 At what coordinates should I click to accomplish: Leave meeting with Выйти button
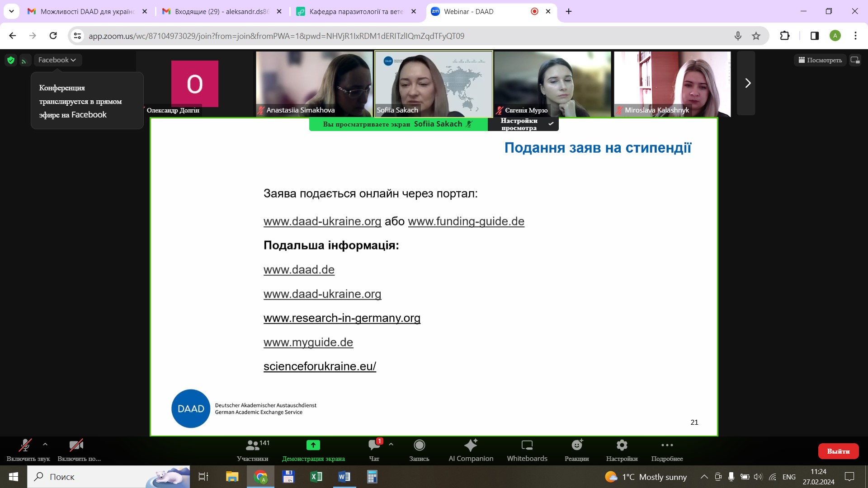point(838,451)
